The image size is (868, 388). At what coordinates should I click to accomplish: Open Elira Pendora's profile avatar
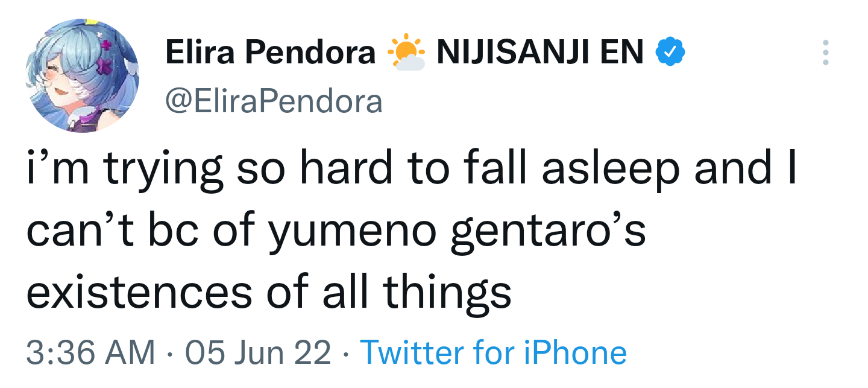click(82, 75)
